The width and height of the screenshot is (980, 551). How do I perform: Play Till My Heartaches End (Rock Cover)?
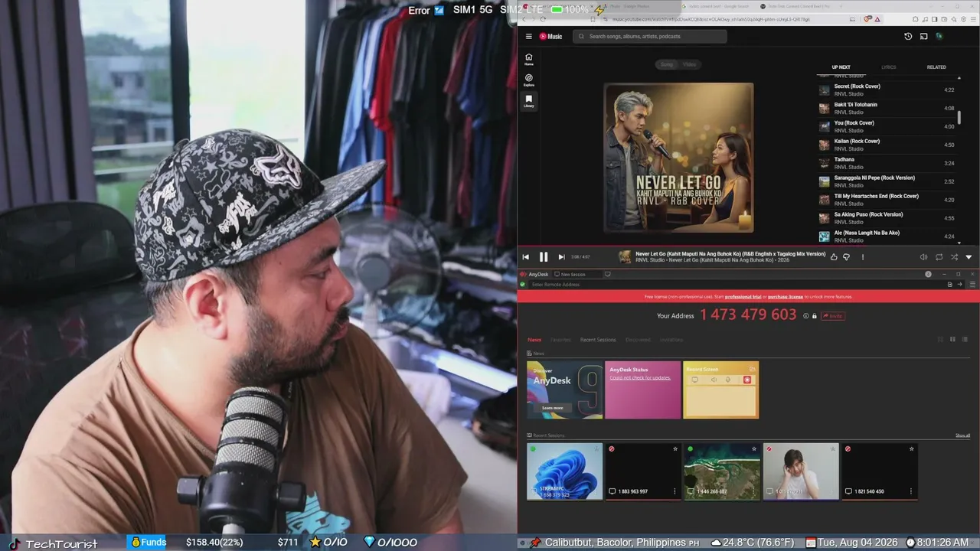[887, 200]
